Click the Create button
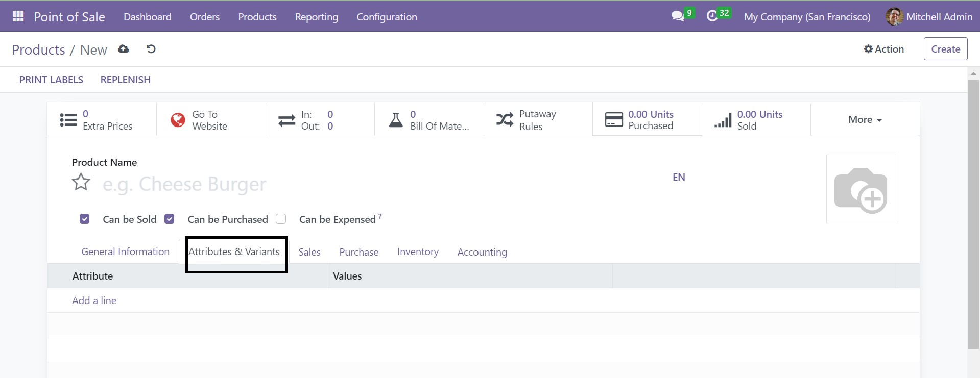The height and width of the screenshot is (378, 980). (x=945, y=49)
